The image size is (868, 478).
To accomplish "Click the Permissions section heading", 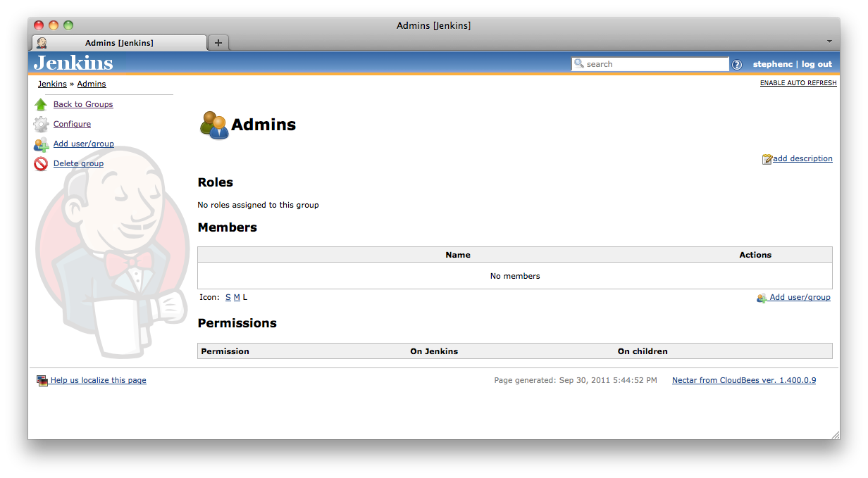I will 237,323.
